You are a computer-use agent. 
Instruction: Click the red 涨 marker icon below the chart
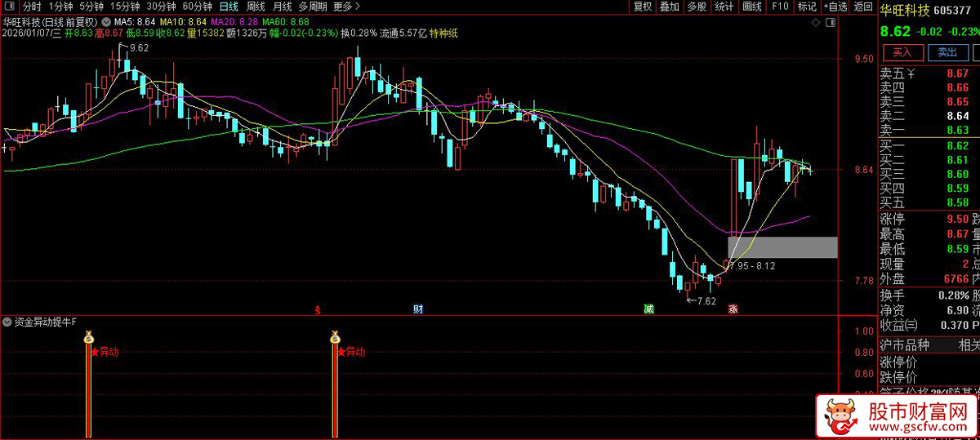[733, 309]
